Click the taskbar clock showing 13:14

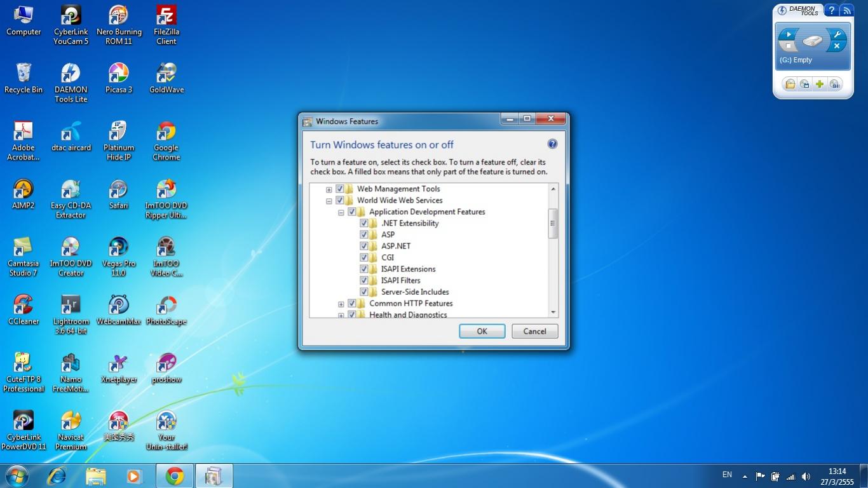[x=837, y=477]
